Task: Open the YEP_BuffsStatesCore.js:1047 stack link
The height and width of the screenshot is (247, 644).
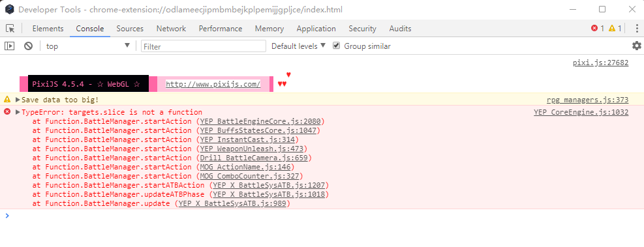Action: (x=258, y=130)
